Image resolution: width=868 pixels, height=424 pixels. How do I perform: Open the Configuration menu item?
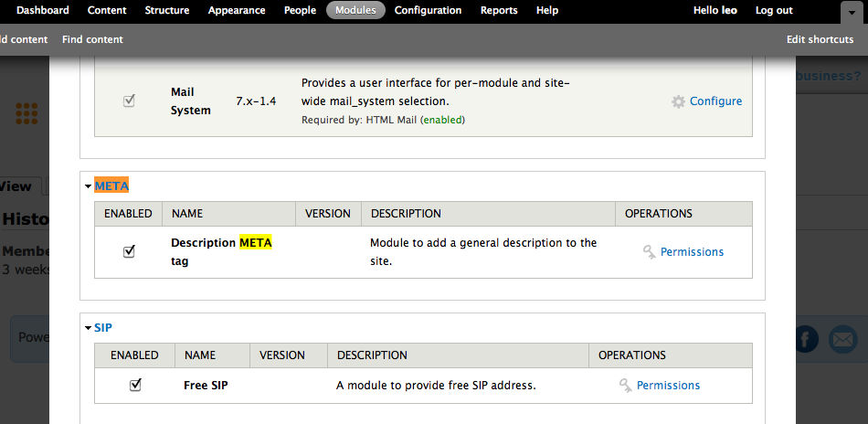(428, 10)
